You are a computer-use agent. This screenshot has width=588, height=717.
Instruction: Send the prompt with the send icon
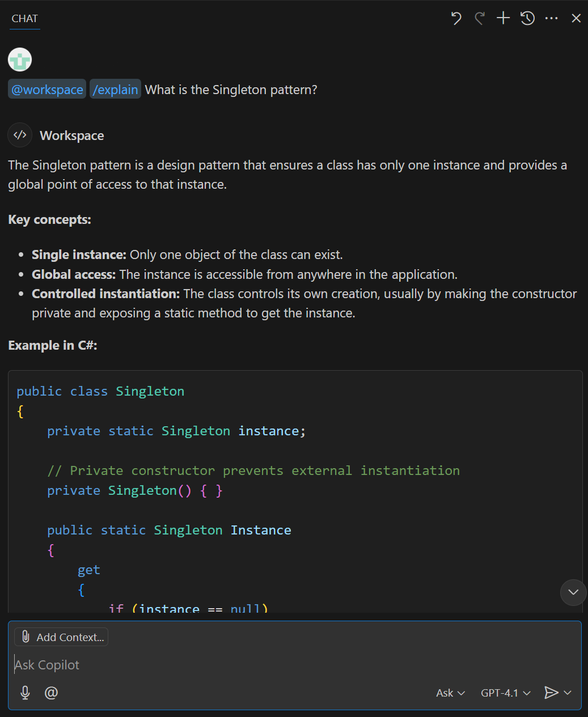tap(551, 692)
